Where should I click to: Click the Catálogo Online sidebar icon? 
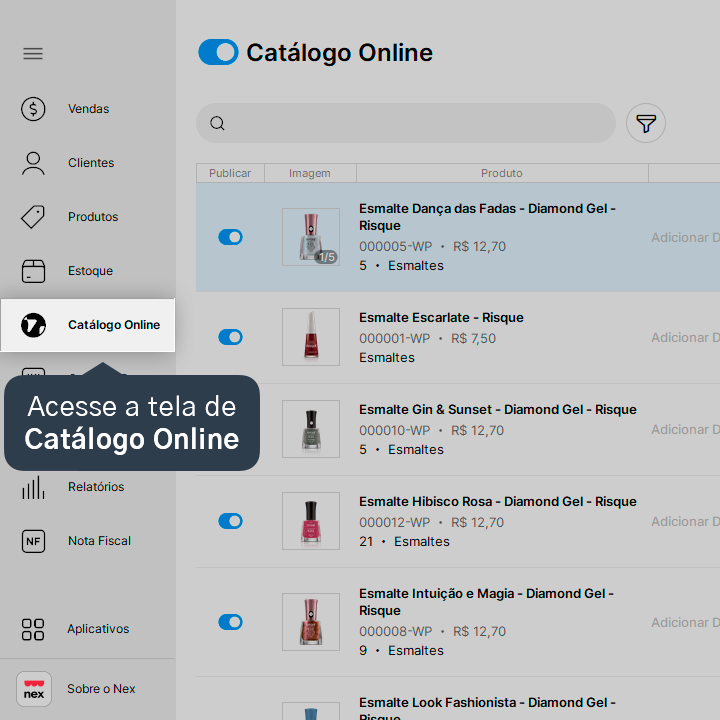(x=33, y=325)
